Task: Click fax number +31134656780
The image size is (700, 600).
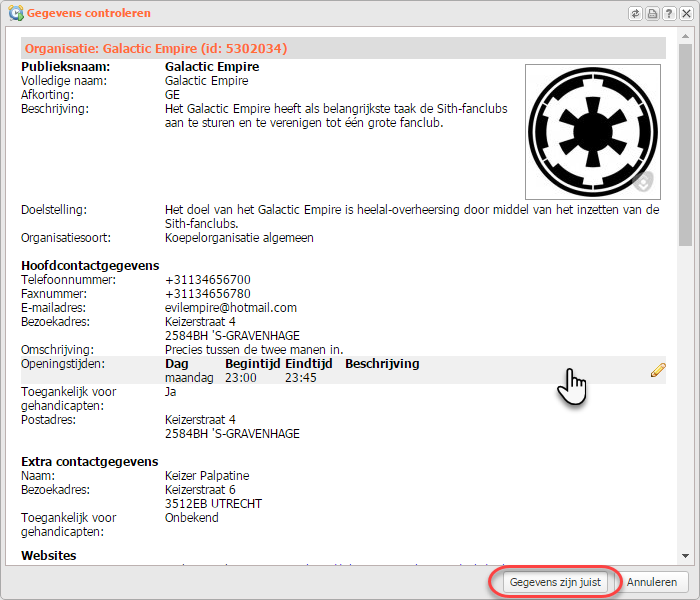Action: [x=208, y=294]
